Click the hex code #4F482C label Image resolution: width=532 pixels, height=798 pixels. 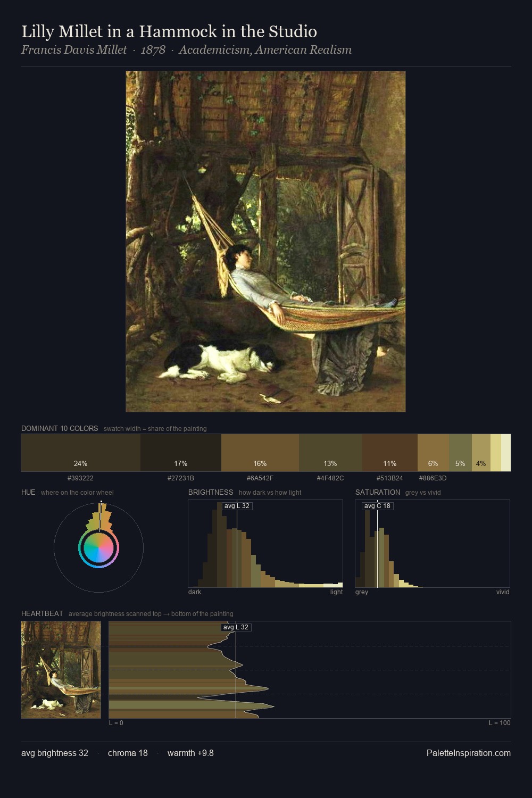pos(330,478)
